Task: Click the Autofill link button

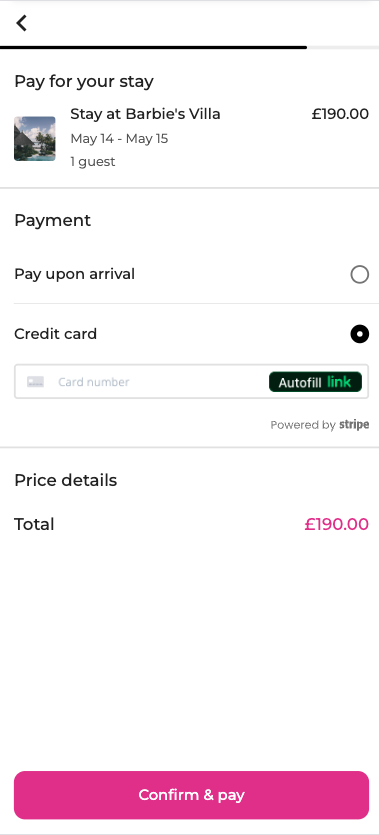Action: 315,382
